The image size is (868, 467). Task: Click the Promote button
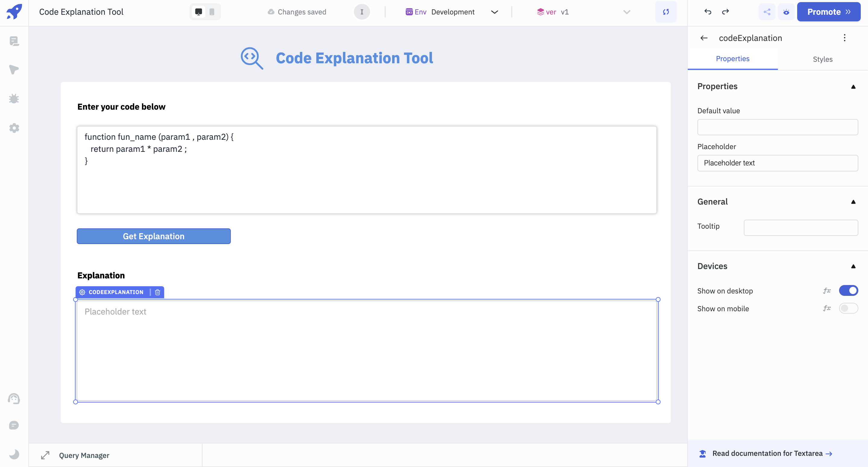pyautogui.click(x=829, y=11)
